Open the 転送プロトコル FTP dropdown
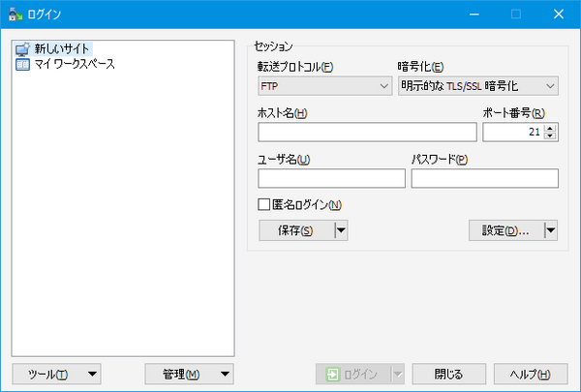This screenshot has width=581, height=392. click(x=325, y=86)
